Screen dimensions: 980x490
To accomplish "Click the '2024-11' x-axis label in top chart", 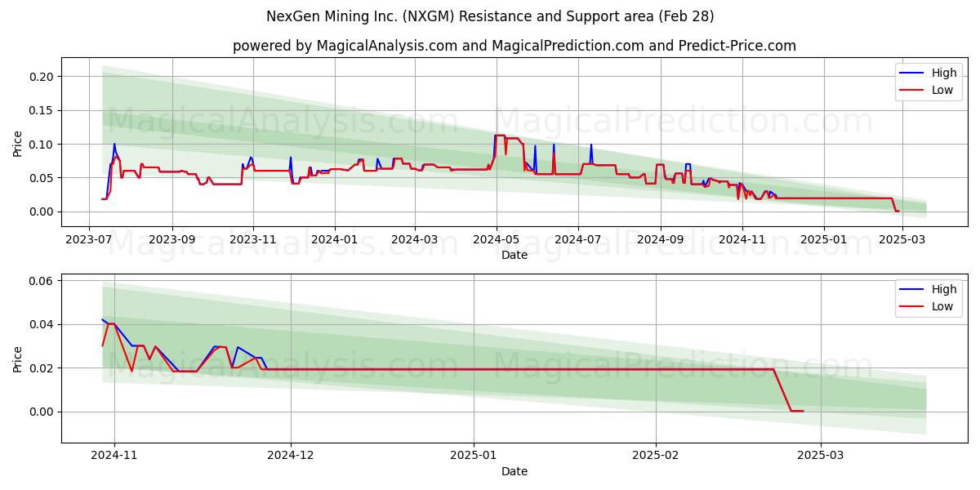I will pyautogui.click(x=742, y=240).
